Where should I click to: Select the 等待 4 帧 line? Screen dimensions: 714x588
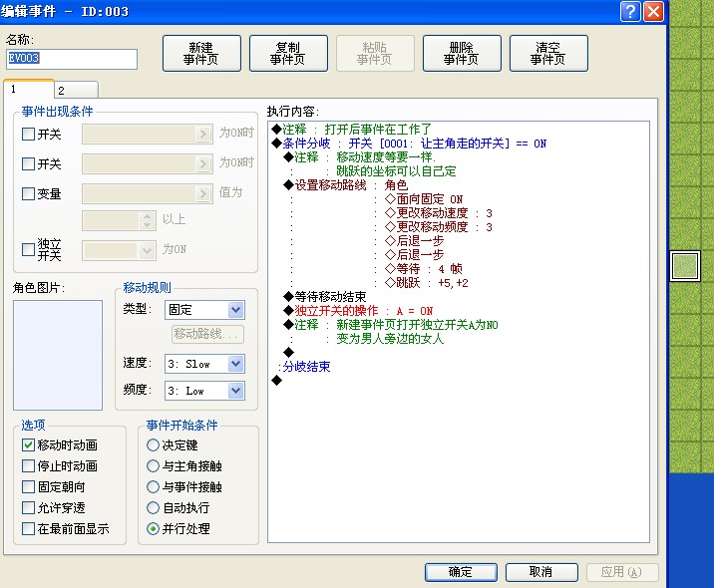[x=424, y=269]
